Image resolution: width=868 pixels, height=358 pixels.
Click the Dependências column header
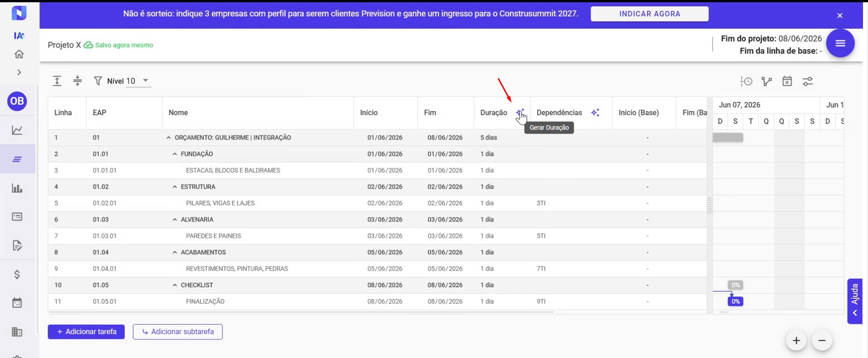(x=559, y=113)
